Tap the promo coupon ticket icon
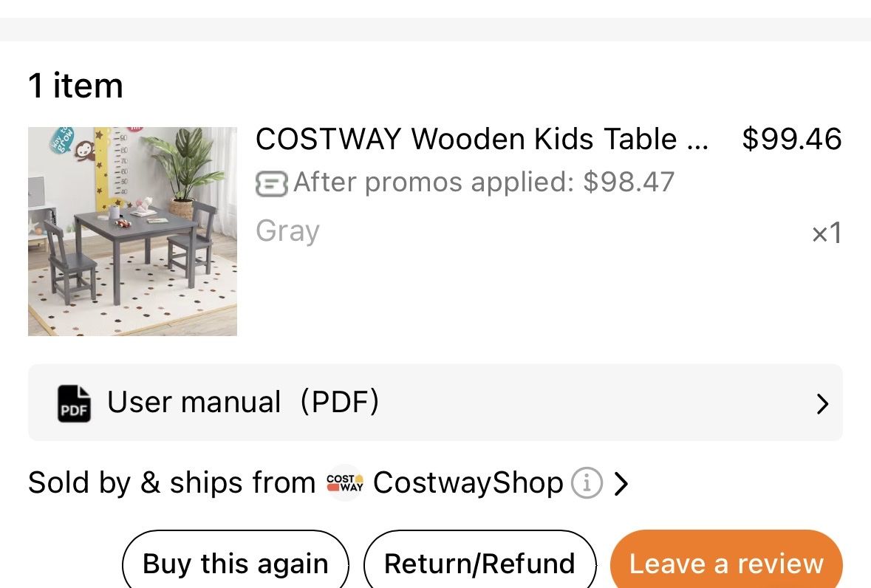Viewport: 871px width, 588px height. coord(271,184)
